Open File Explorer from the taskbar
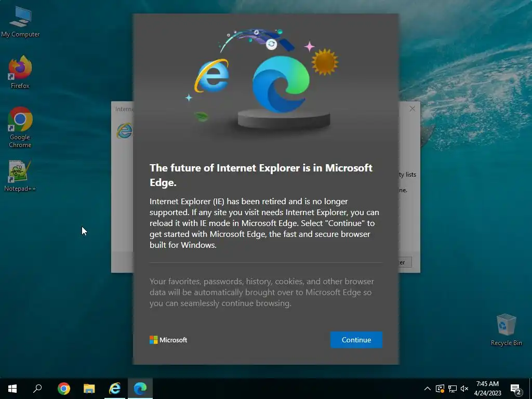 point(89,389)
